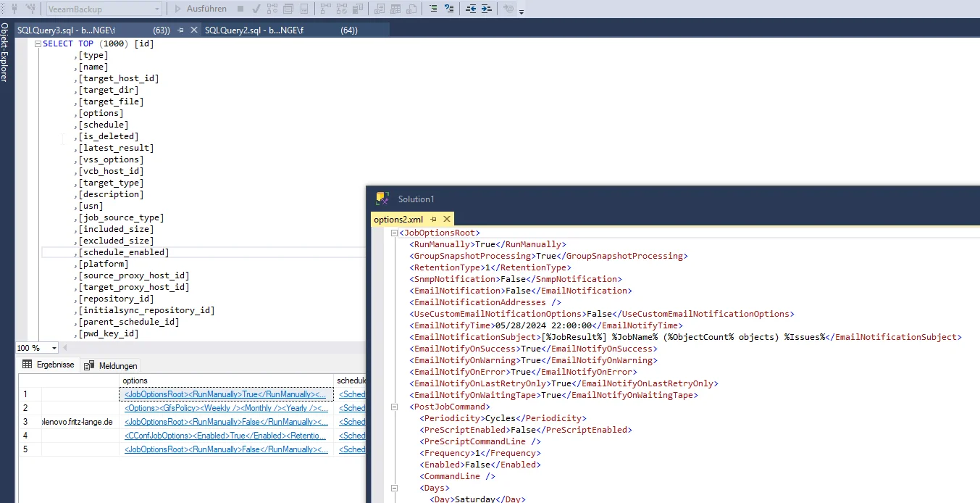The height and width of the screenshot is (503, 980).
Task: Click the lenovo.fritz-lange.de cell
Action: pos(80,422)
